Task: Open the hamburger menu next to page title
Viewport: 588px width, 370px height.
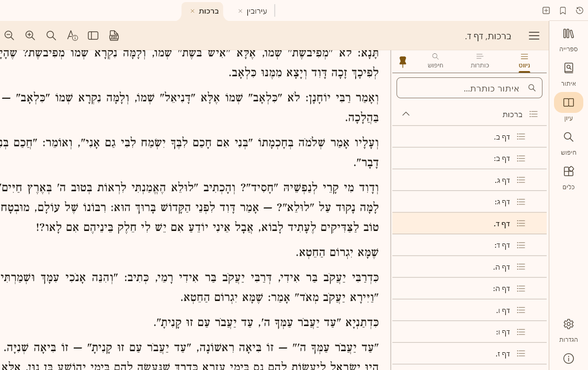Action: [534, 36]
